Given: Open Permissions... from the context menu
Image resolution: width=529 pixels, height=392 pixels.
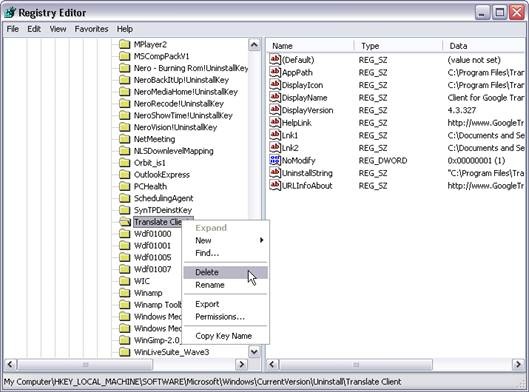Looking at the screenshot, I should click(226, 317).
